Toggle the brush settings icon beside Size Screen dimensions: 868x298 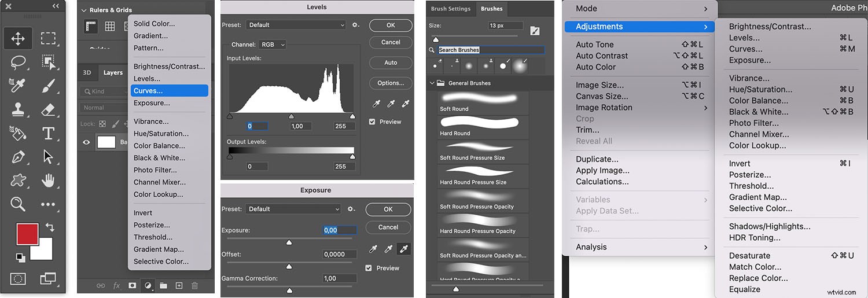click(x=535, y=31)
